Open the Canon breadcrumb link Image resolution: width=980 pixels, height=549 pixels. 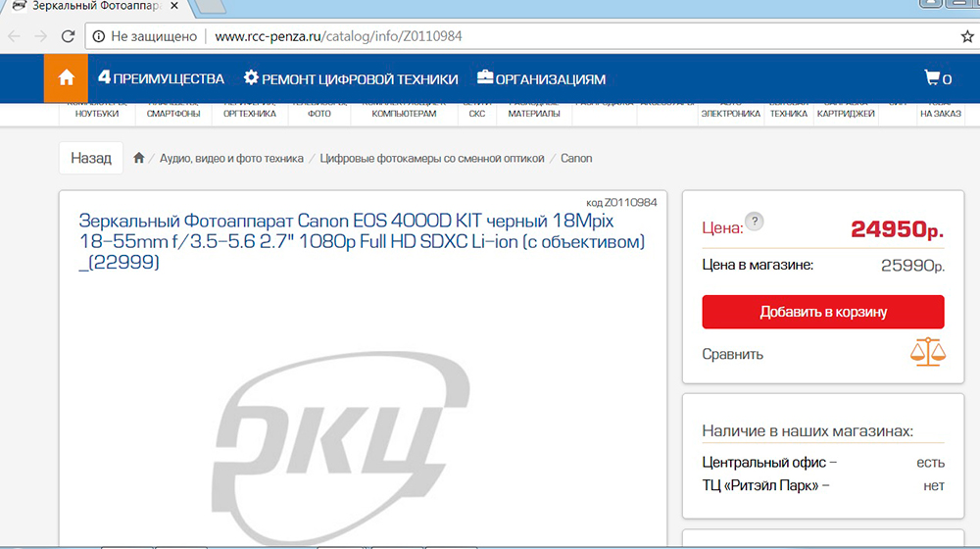(x=576, y=158)
